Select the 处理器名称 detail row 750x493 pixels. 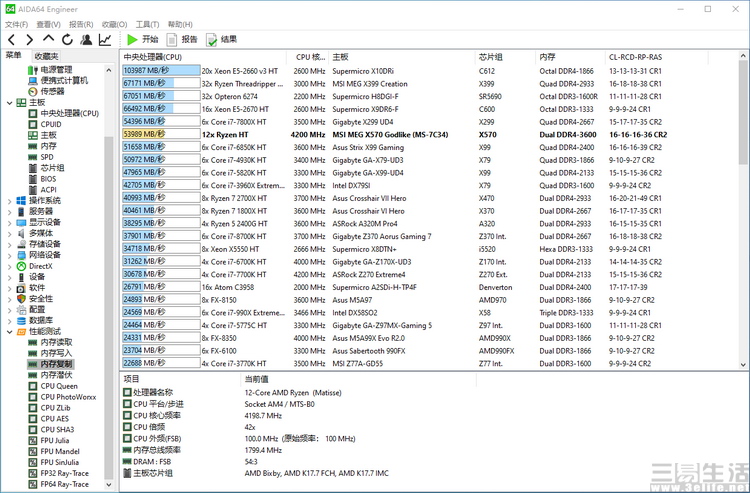click(232, 393)
